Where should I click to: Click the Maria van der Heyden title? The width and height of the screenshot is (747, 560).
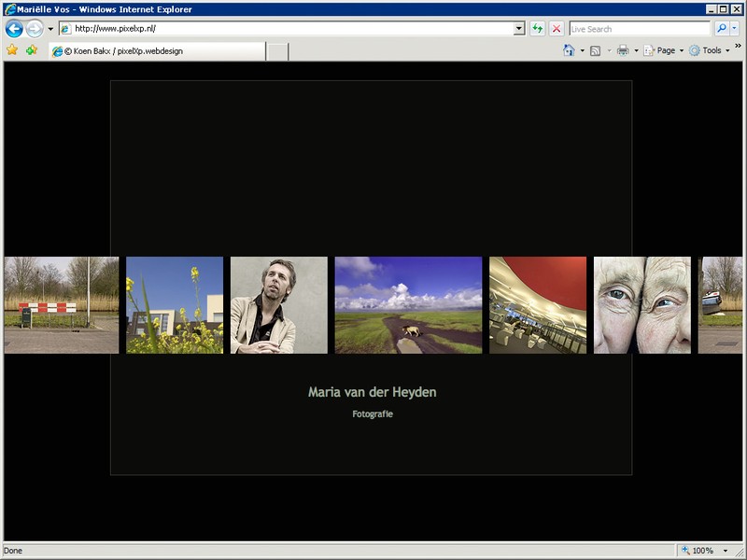372,392
